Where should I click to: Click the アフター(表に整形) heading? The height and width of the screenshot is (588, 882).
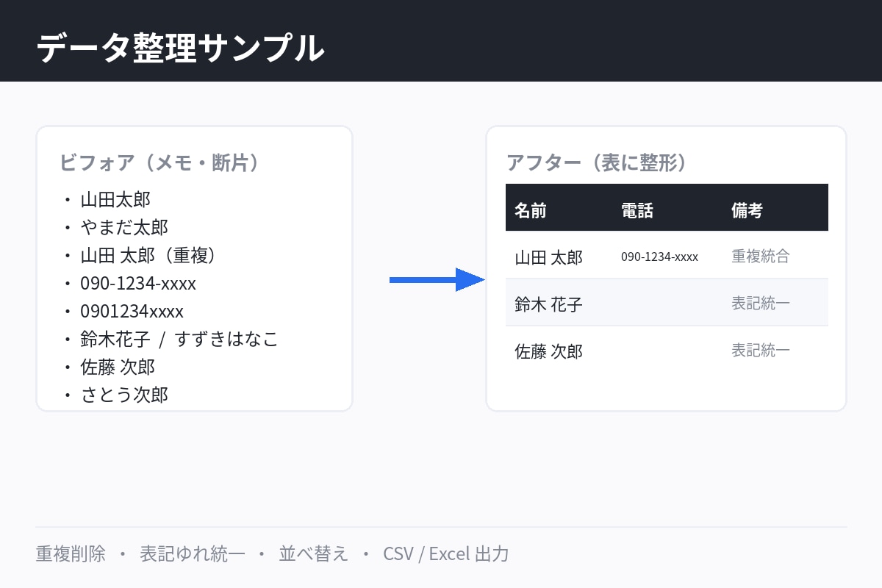[x=596, y=162]
